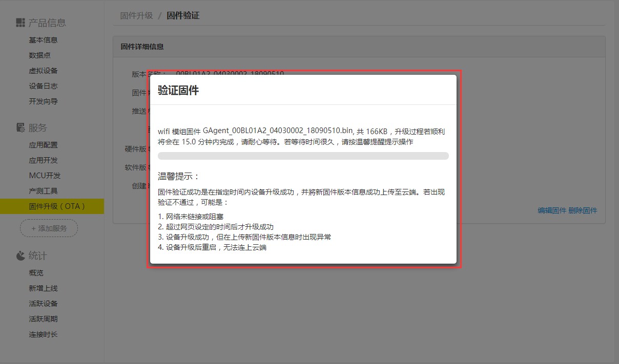619x364 pixels.
Task: Click the firmware verification progress bar
Action: 303,156
